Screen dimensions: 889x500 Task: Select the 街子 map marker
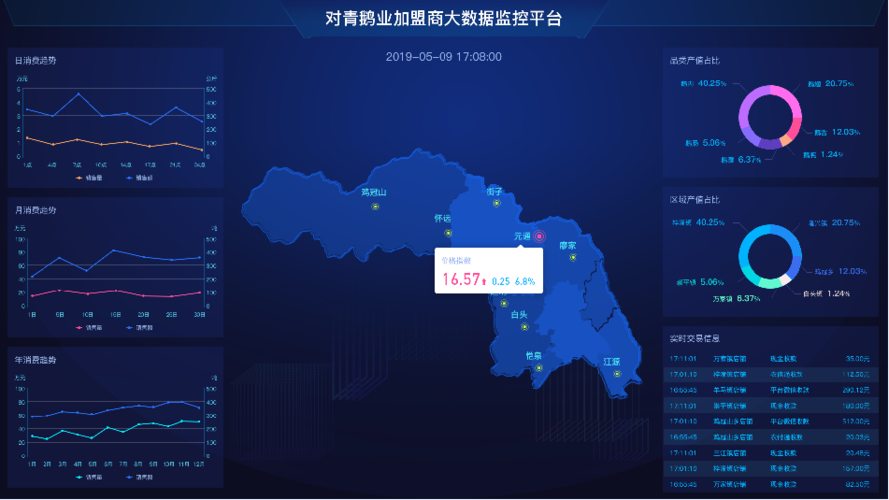pos(497,203)
